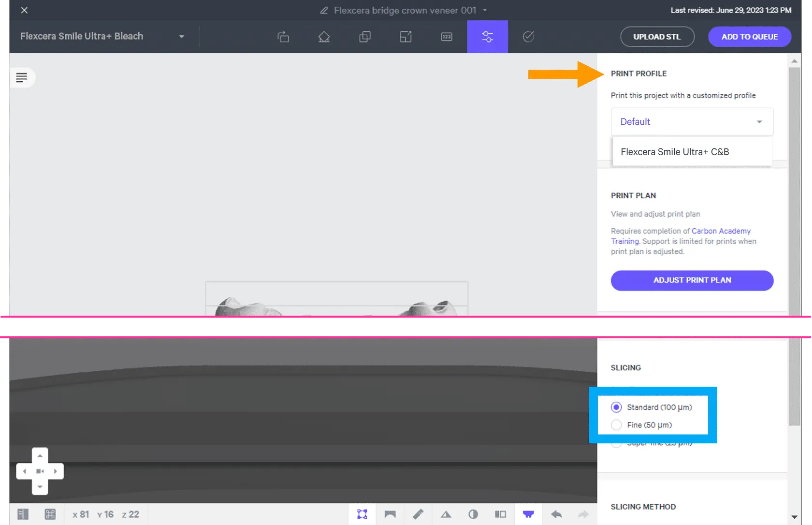Open the supports tool icon
Viewport: 812px width, 525px height.
coord(324,37)
